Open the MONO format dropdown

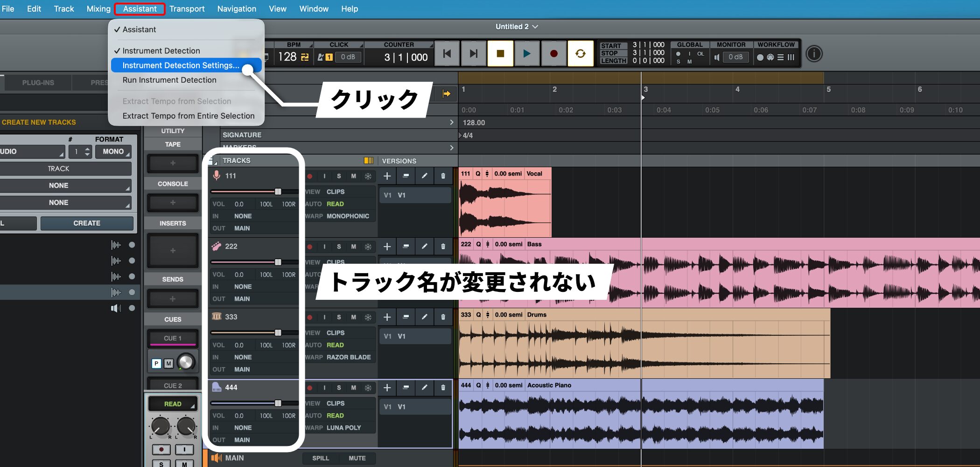pyautogui.click(x=113, y=152)
